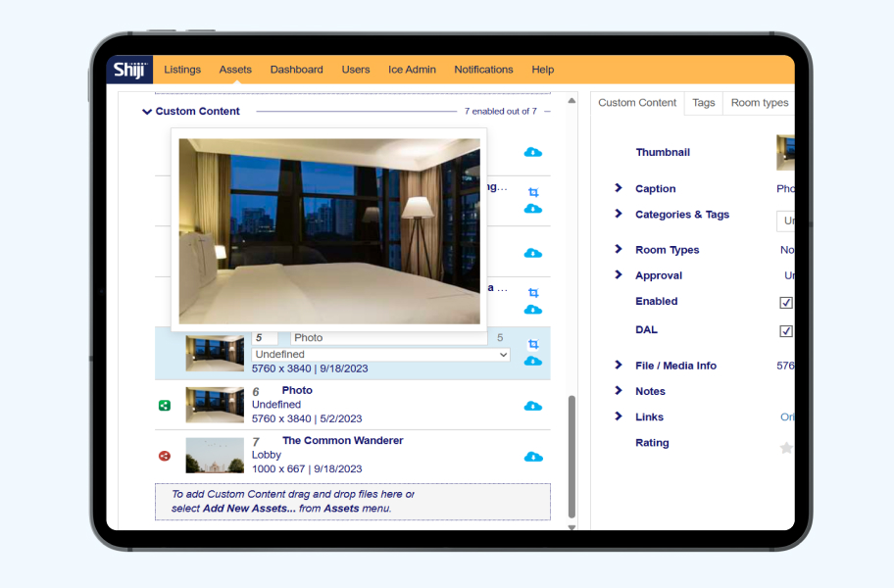894x588 pixels.
Task: Expand File / Media Info section
Action: tap(619, 366)
